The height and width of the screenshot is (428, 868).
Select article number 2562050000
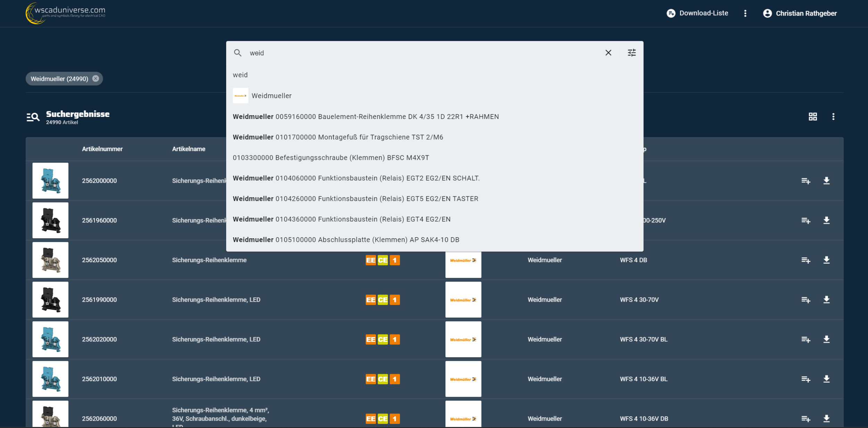(99, 260)
